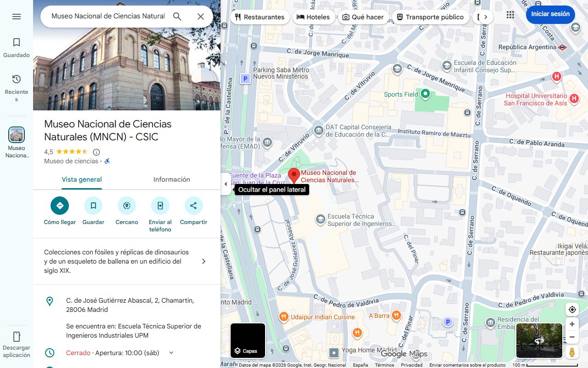Click Enviar al teléfono icon

coord(160,206)
